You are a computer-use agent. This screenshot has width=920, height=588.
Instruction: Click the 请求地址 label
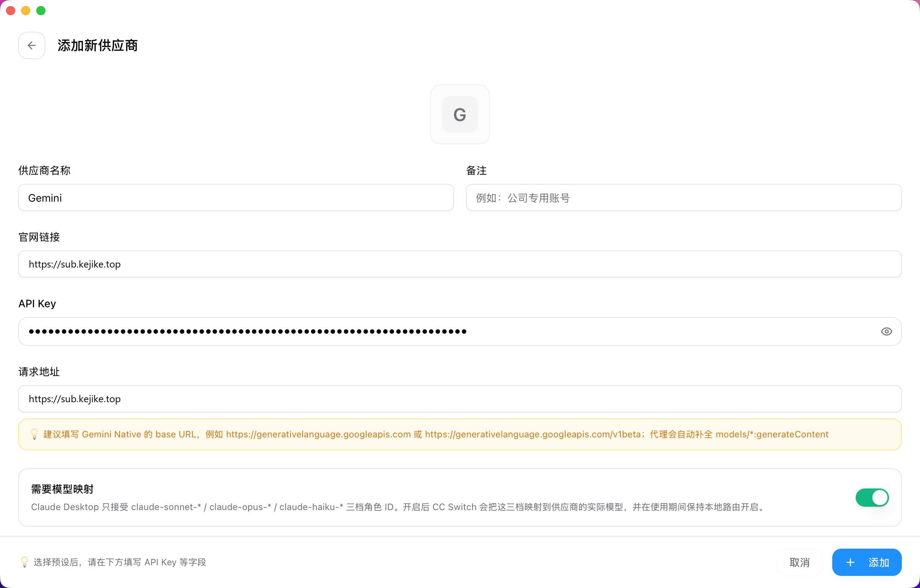point(39,371)
